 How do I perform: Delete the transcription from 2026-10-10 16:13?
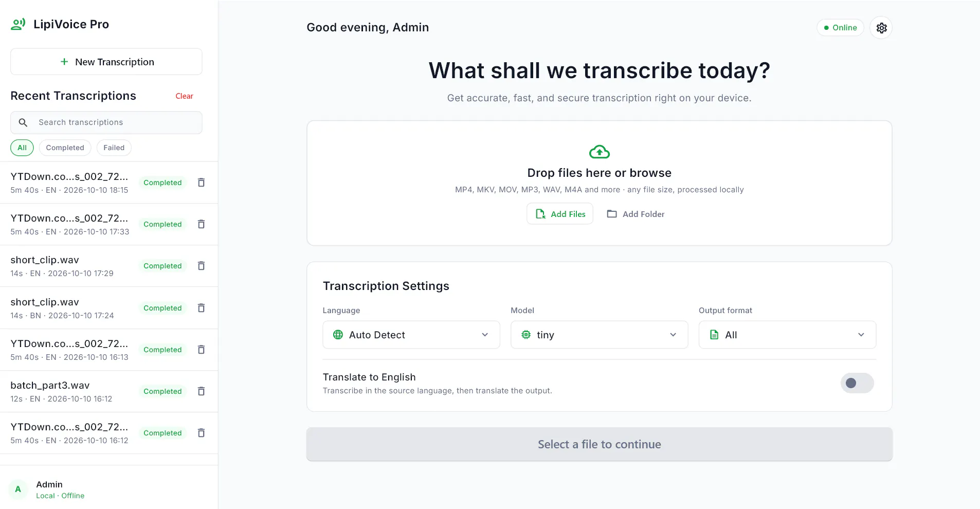[x=201, y=350]
